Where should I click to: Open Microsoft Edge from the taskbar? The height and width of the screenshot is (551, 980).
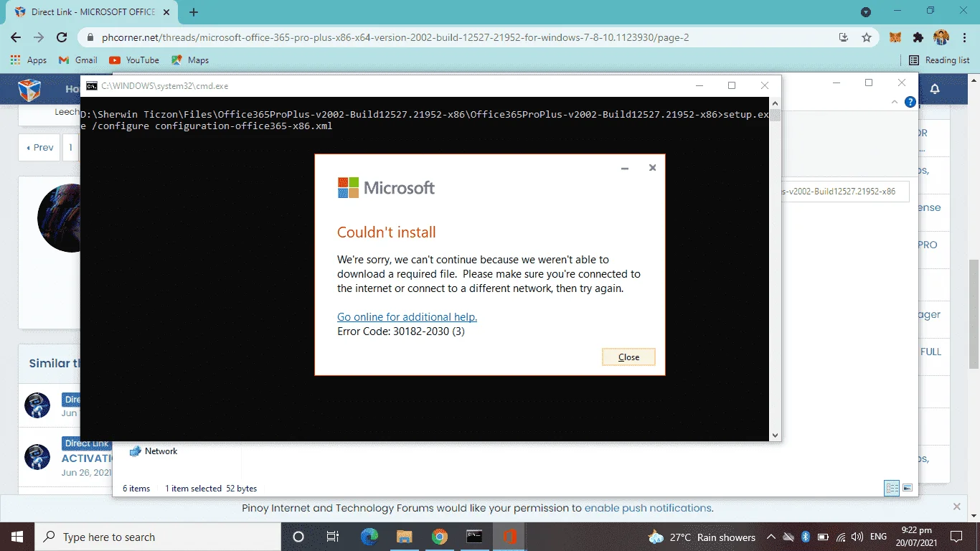[369, 537]
